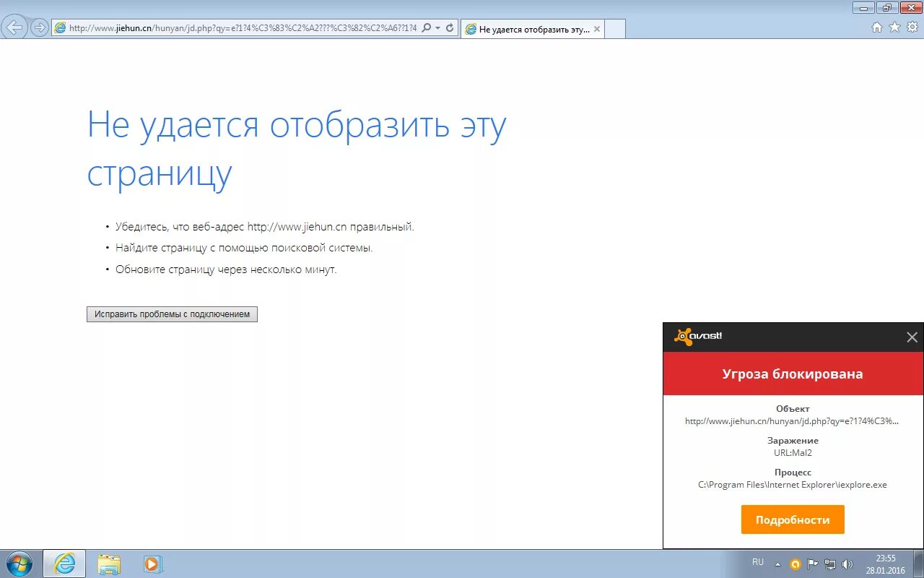Image resolution: width=924 pixels, height=578 pixels.
Task: Click the "URL:Mal2" infection name
Action: click(793, 453)
